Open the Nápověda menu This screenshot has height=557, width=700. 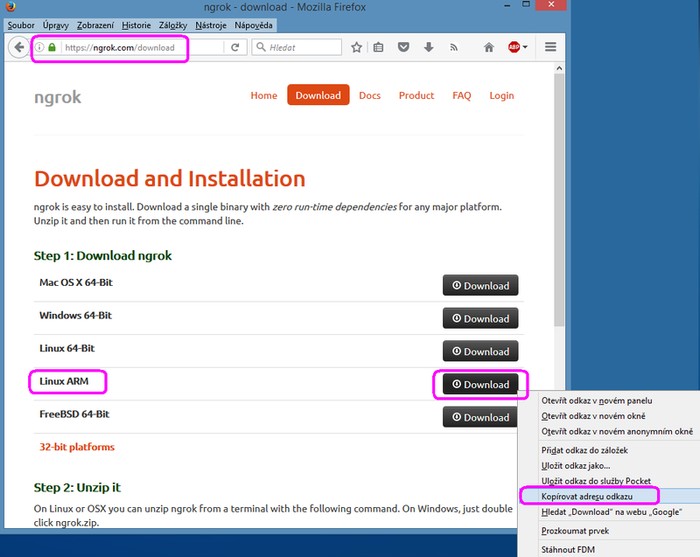pos(254,25)
